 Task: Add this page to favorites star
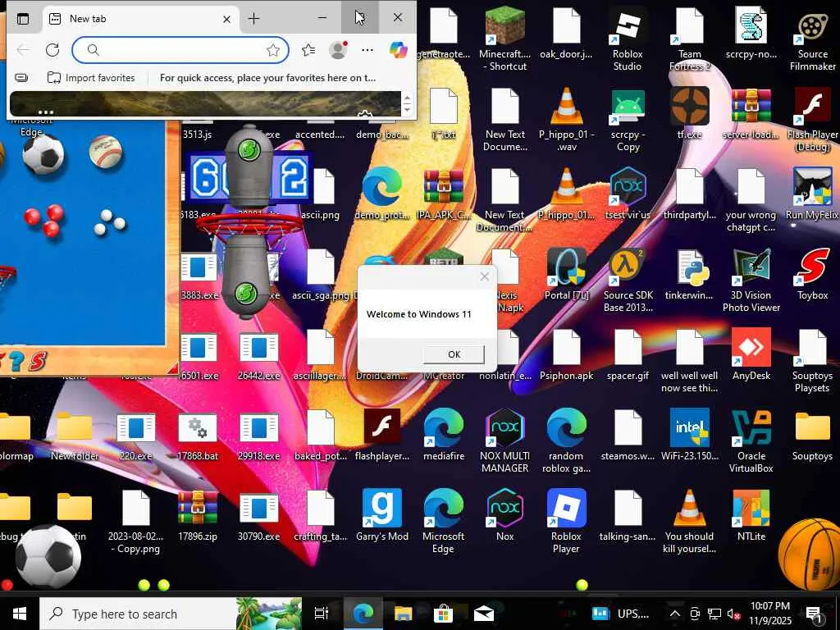tap(273, 50)
